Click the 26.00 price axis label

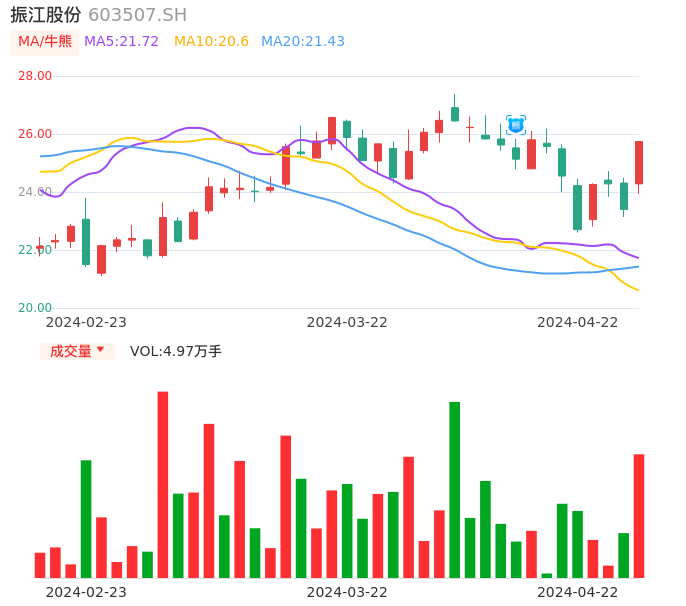(35, 134)
